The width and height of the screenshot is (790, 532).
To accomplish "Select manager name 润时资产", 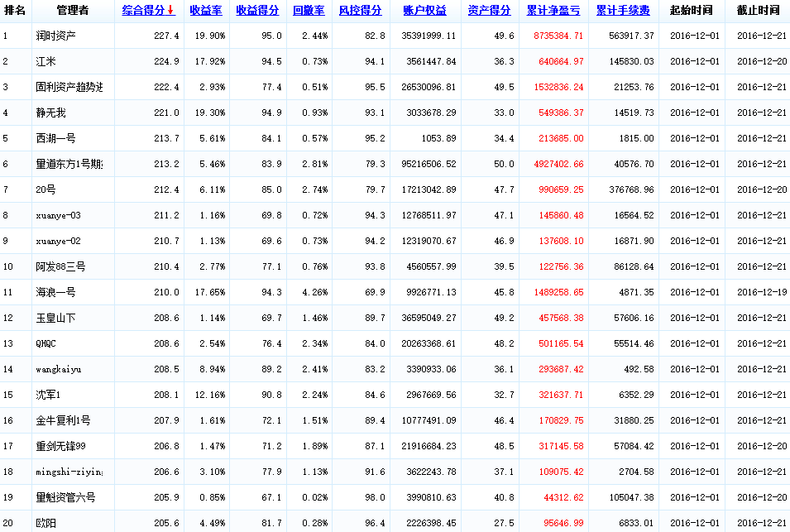I will click(56, 36).
